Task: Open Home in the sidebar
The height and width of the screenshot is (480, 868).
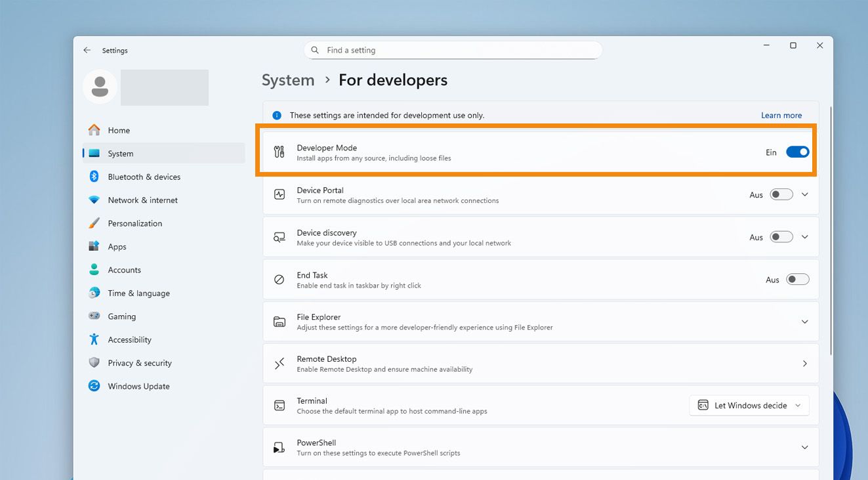Action: coord(163,130)
